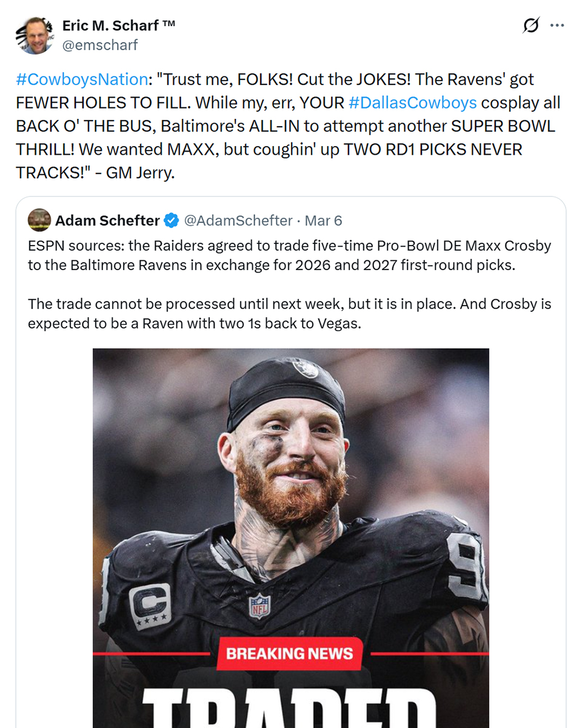Visit the @AdamSchefter handle
582x728 pixels.
pos(238,221)
